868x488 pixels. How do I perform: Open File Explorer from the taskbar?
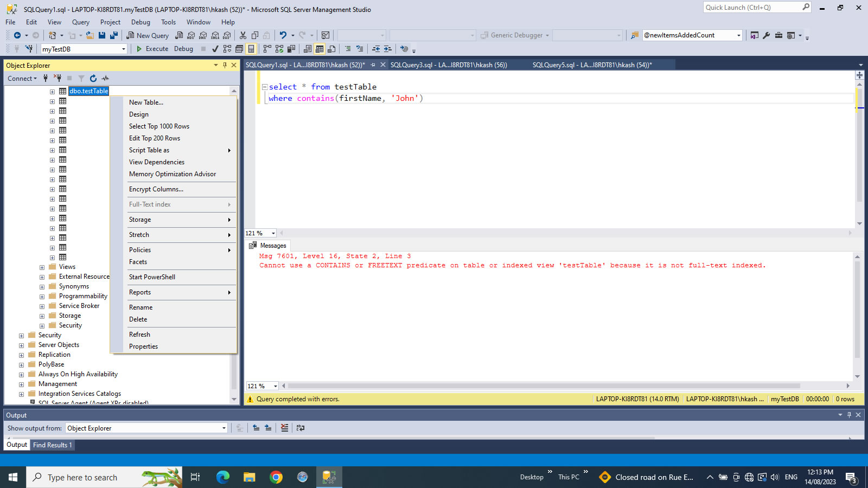[250, 477]
